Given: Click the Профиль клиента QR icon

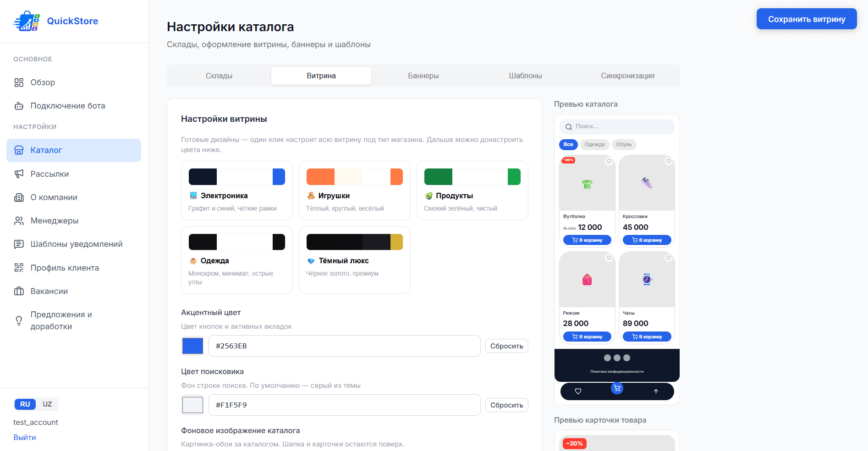Looking at the screenshot, I should point(19,268).
